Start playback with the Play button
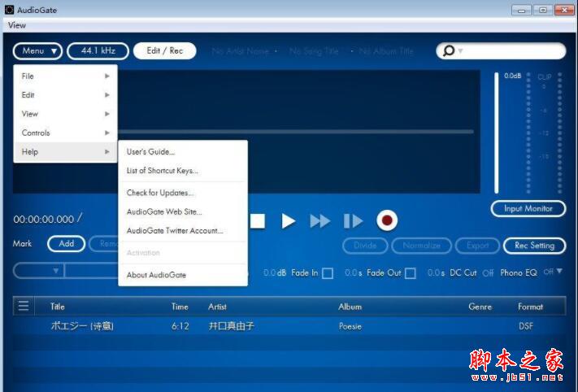This screenshot has height=392, width=578. click(289, 221)
